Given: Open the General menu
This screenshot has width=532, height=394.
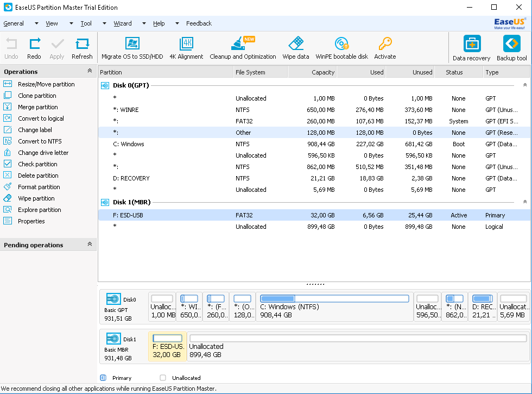Looking at the screenshot, I should pos(14,23).
